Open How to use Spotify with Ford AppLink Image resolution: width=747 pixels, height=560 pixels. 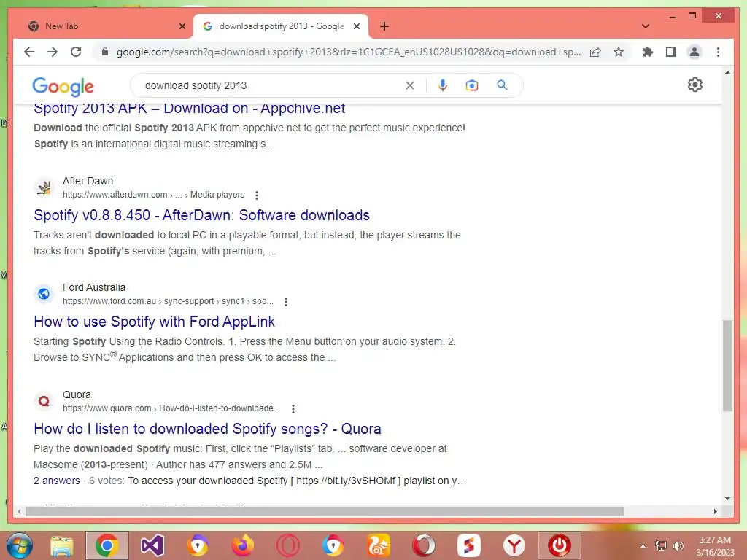(x=154, y=322)
